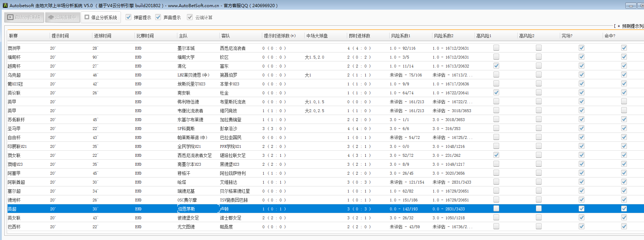Screen dimensions: 644x240
Task: Toggle the 云端计算 checkbox
Action: 190,17
